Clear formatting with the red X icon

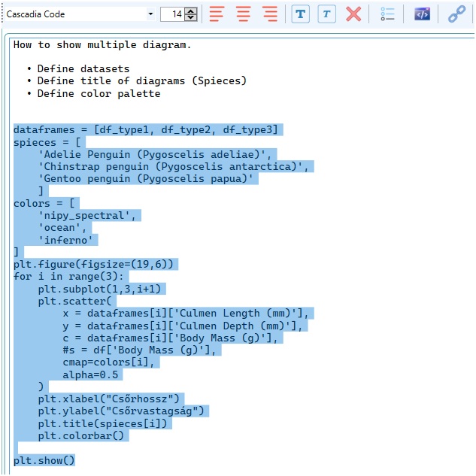[353, 14]
